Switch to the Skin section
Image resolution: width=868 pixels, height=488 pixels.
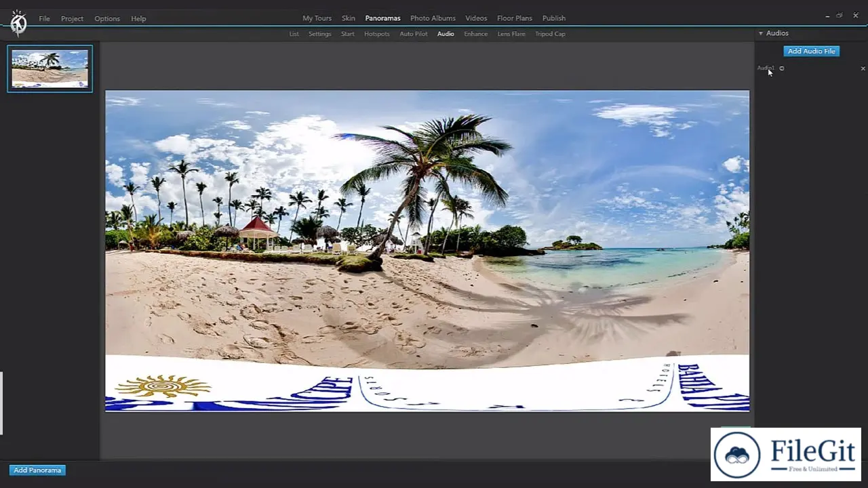[x=349, y=18]
